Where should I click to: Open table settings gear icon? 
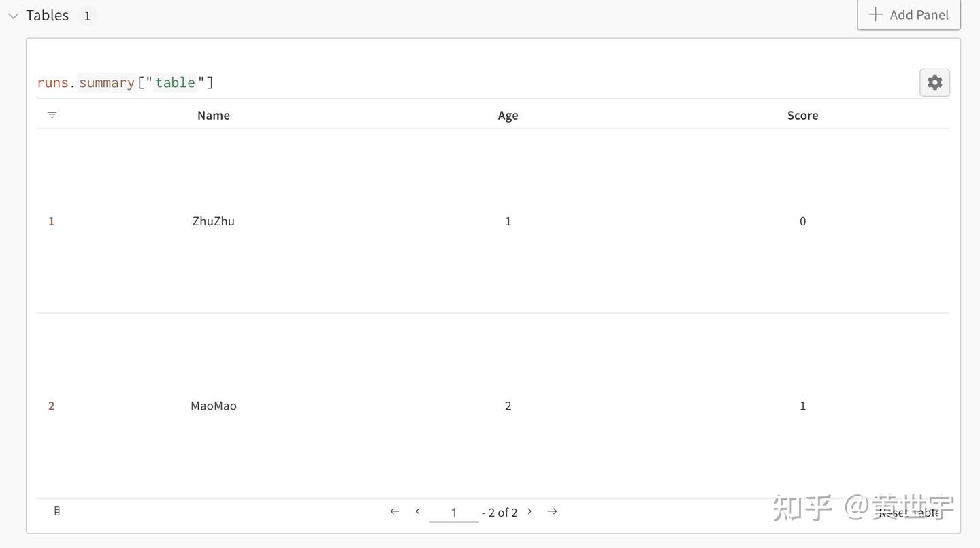(934, 82)
